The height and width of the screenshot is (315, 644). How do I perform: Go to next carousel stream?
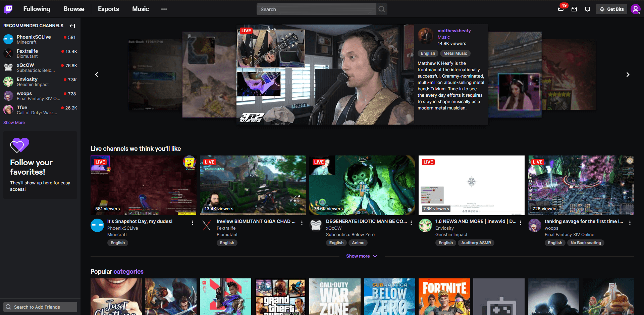(628, 75)
